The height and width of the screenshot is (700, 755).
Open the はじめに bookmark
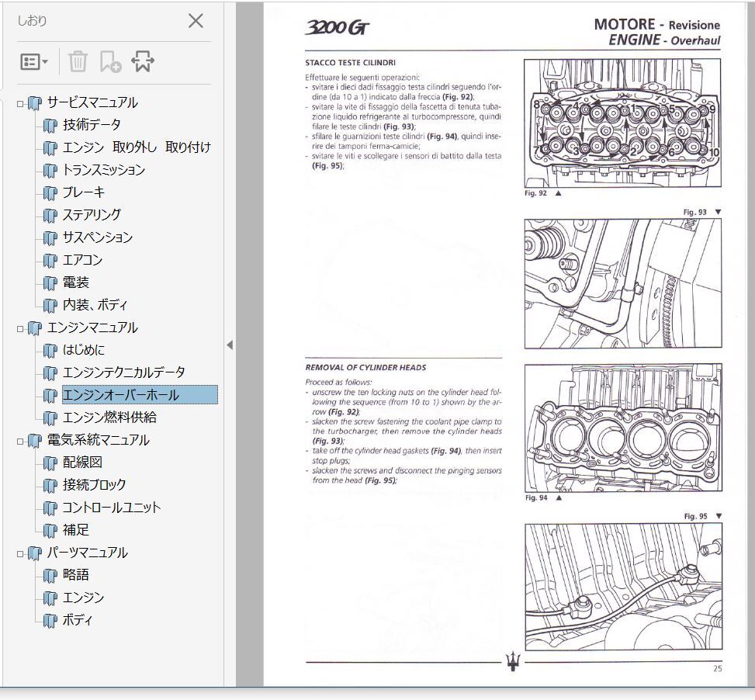[x=84, y=350]
